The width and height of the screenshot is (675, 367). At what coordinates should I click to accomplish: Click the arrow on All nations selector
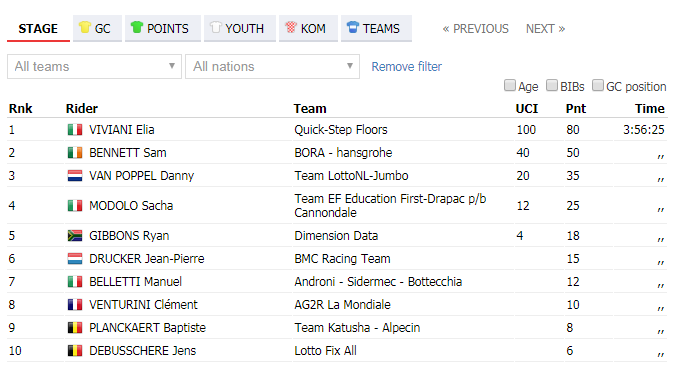point(350,66)
